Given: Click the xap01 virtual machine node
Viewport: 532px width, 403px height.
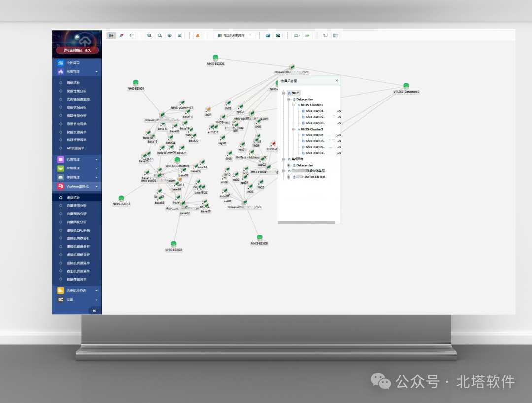Looking at the screenshot, I should point(222,138).
